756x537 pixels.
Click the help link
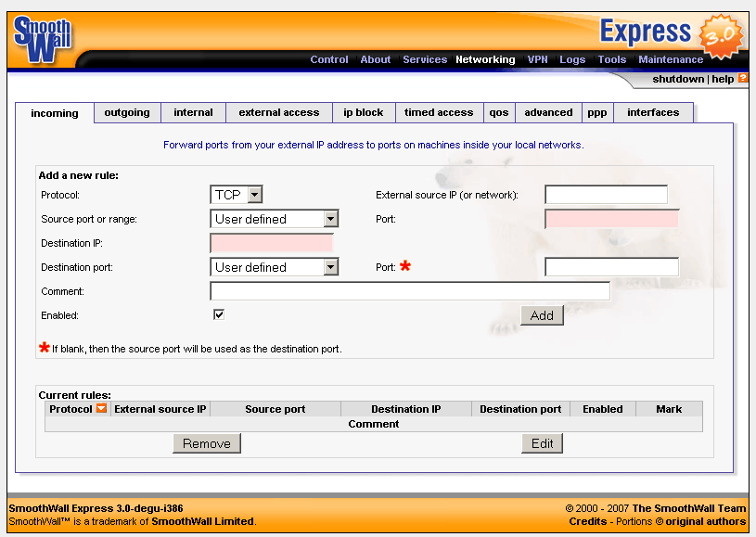pyautogui.click(x=723, y=79)
